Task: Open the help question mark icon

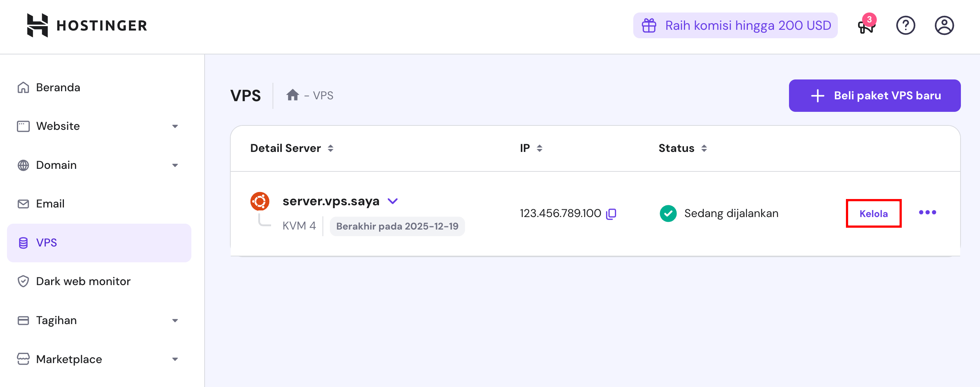Action: click(905, 25)
